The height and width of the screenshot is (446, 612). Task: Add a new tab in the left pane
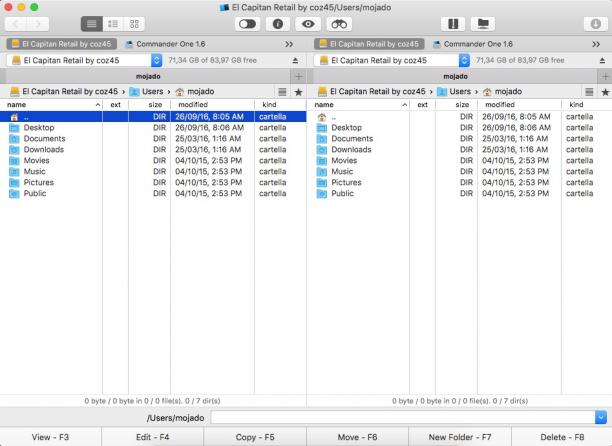point(299,76)
